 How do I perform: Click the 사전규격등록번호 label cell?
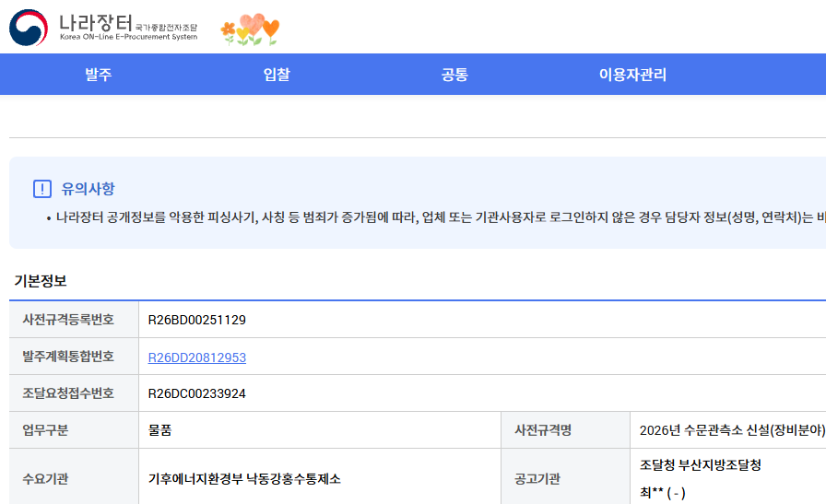pyautogui.click(x=74, y=319)
